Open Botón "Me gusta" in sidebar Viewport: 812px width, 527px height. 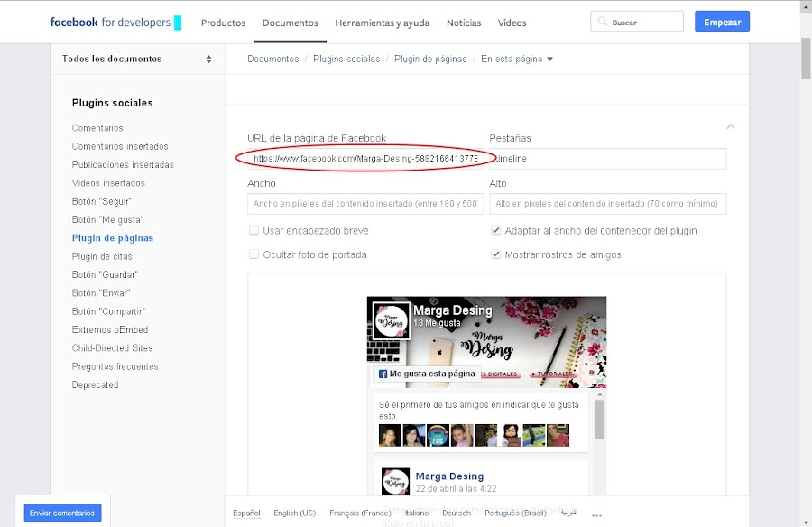coord(107,219)
